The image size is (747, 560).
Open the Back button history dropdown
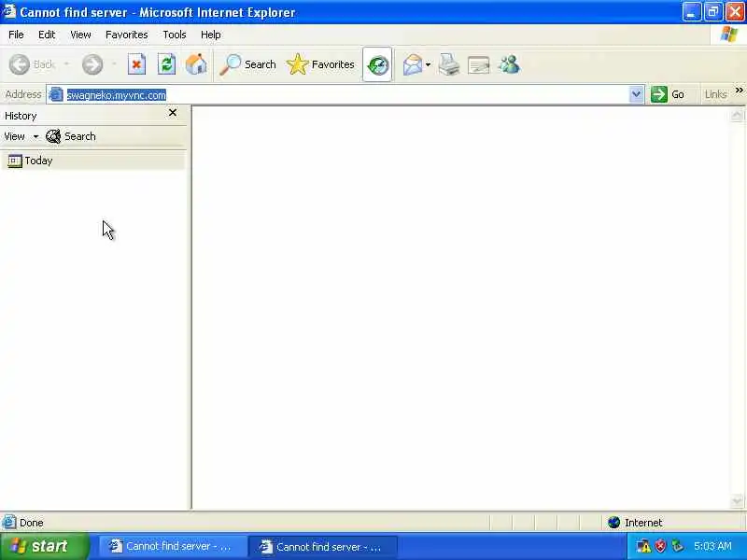[x=66, y=64]
